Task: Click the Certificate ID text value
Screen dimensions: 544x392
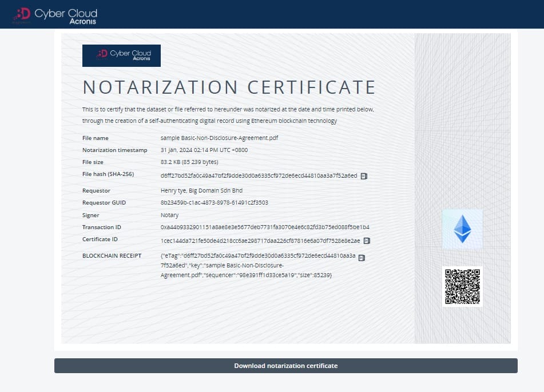Action: click(260, 241)
